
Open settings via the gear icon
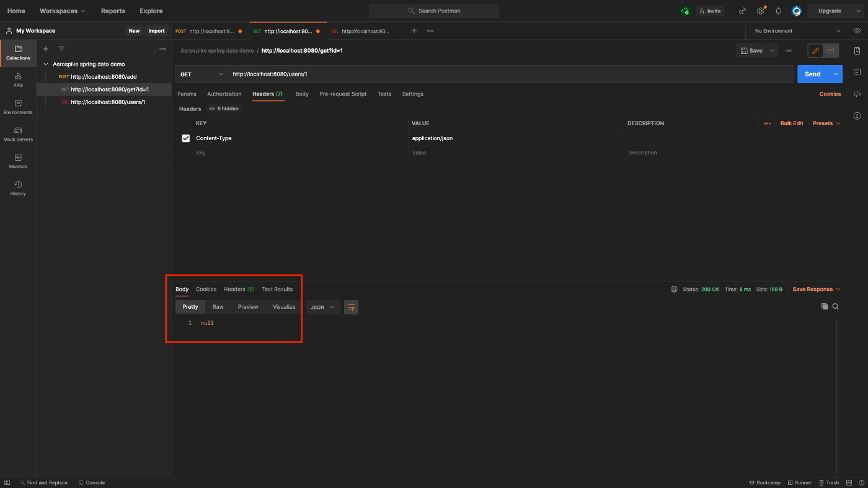(760, 11)
